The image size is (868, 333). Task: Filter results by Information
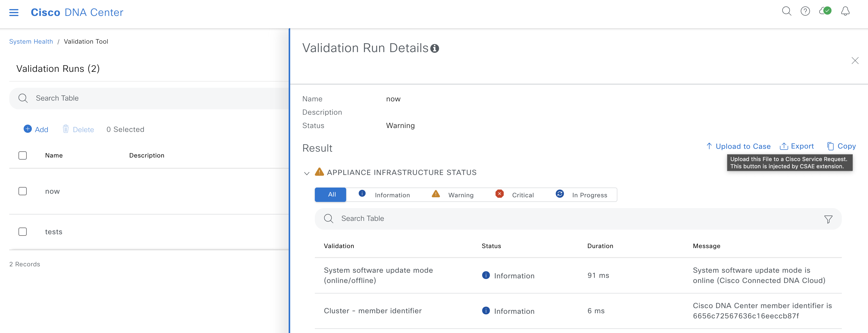(x=384, y=195)
